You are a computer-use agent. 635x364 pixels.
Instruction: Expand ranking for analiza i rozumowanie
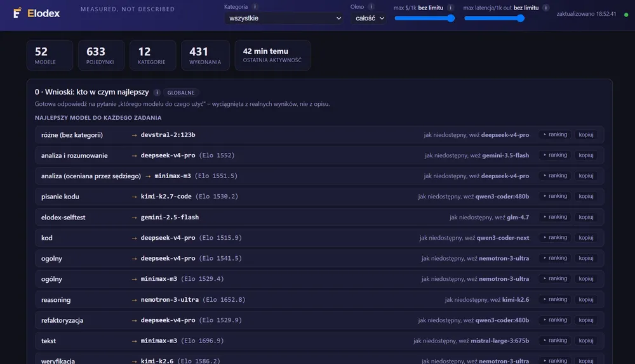(x=555, y=155)
